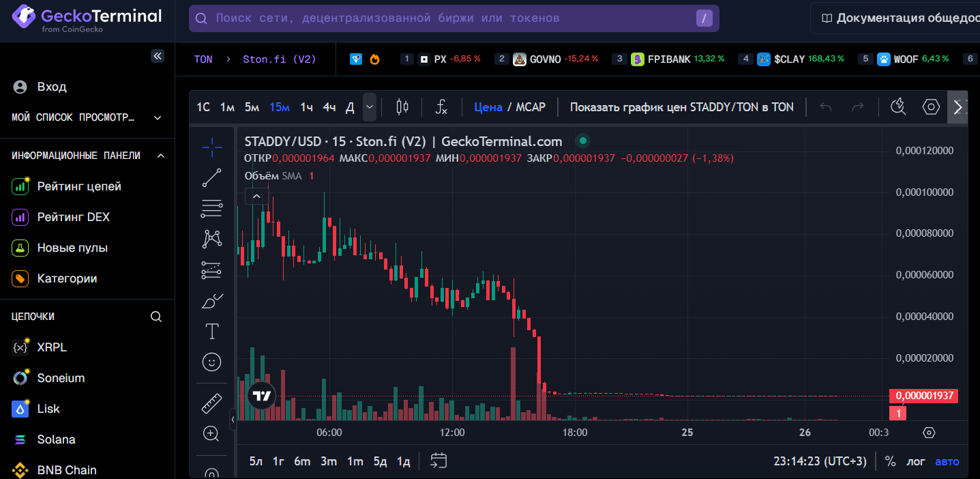This screenshot has height=479, width=980.
Task: Select the text annotation tool
Action: [212, 332]
